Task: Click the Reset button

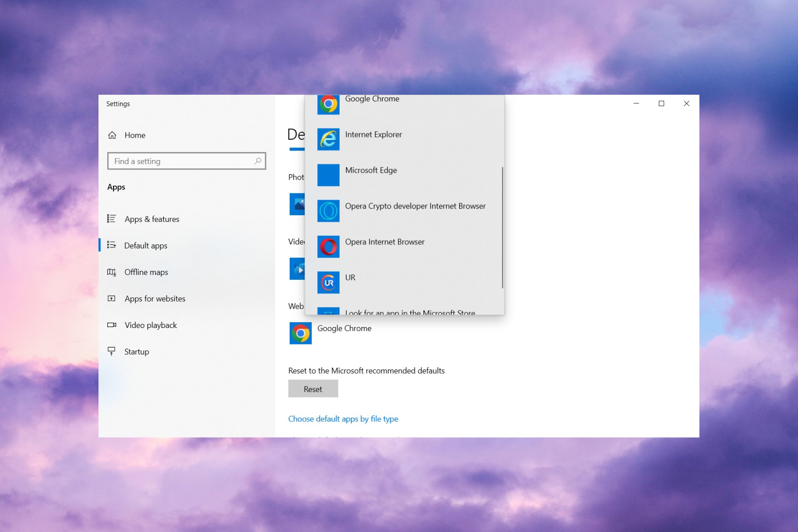Action: 313,389
